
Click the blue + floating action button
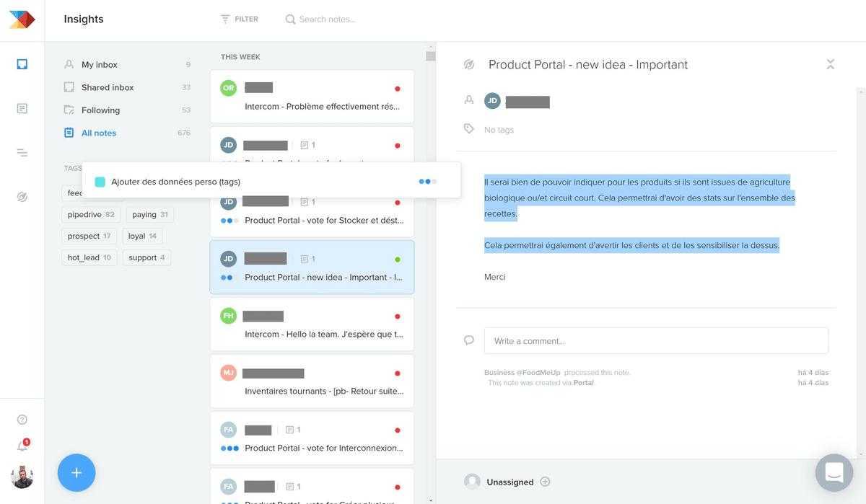coord(76,473)
